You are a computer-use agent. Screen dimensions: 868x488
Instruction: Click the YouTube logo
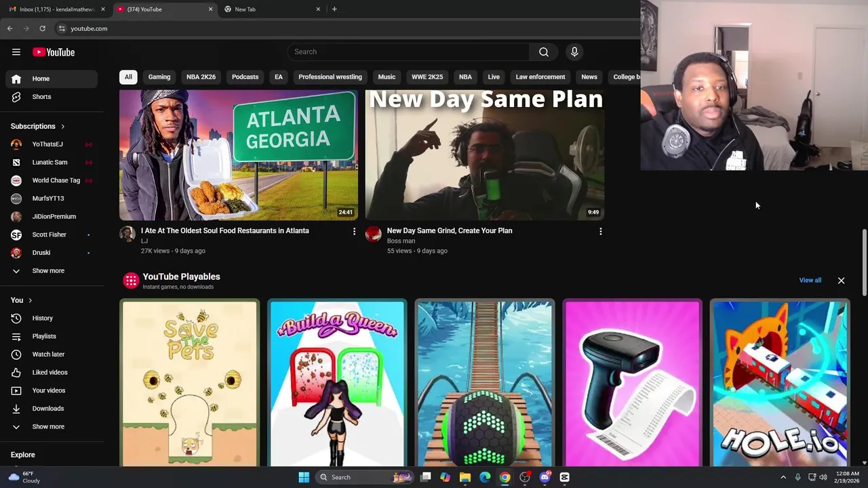click(54, 52)
